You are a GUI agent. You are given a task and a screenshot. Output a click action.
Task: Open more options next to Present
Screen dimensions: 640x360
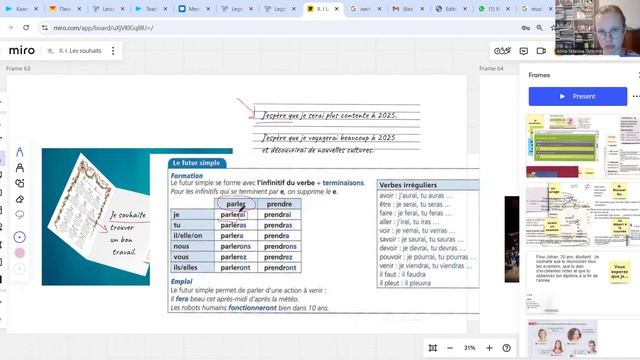pos(636,96)
